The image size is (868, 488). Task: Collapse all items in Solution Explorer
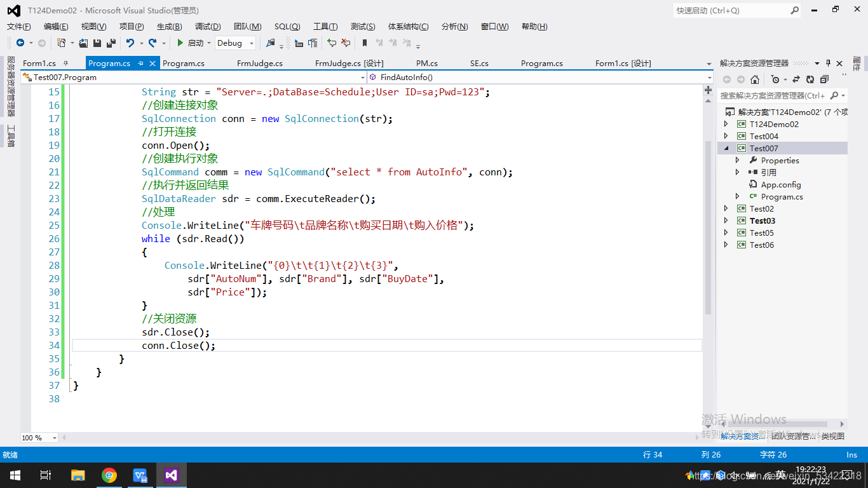(824, 79)
